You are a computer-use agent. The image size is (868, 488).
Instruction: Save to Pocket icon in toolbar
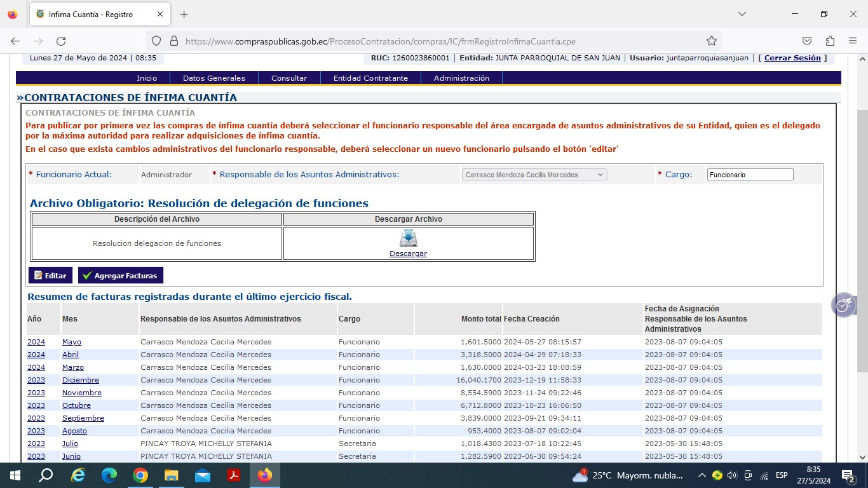[806, 41]
